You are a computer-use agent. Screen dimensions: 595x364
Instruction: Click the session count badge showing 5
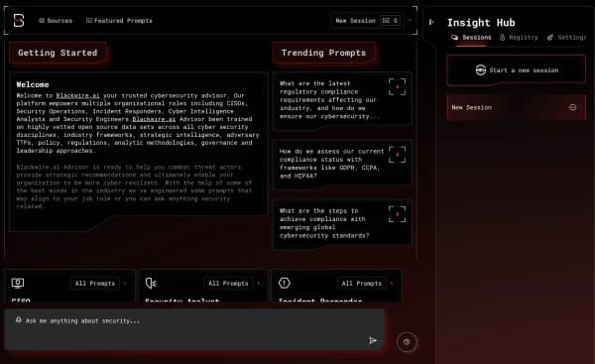click(x=391, y=21)
